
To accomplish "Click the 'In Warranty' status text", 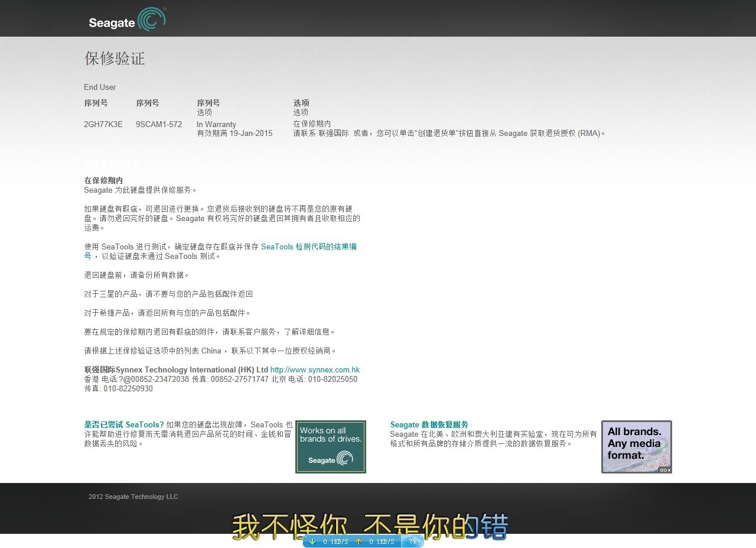I will (216, 124).
